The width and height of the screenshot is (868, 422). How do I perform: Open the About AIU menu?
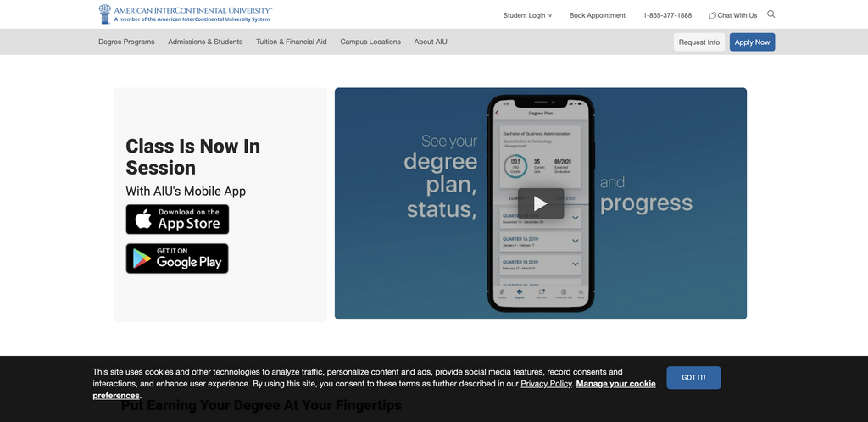(431, 42)
